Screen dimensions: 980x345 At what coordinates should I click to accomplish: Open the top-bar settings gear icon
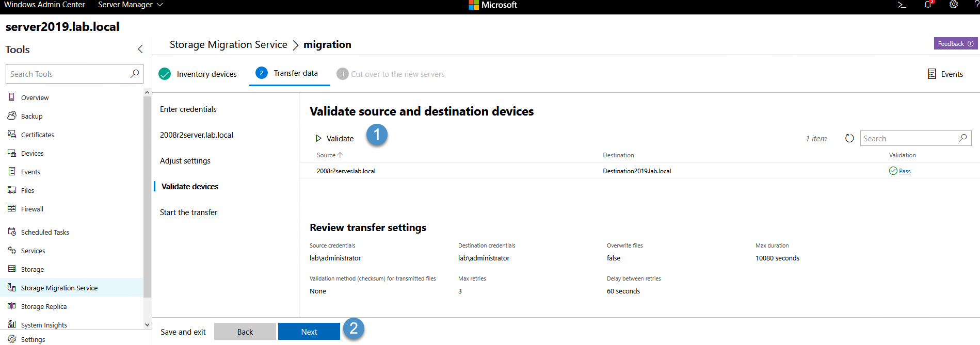[954, 5]
